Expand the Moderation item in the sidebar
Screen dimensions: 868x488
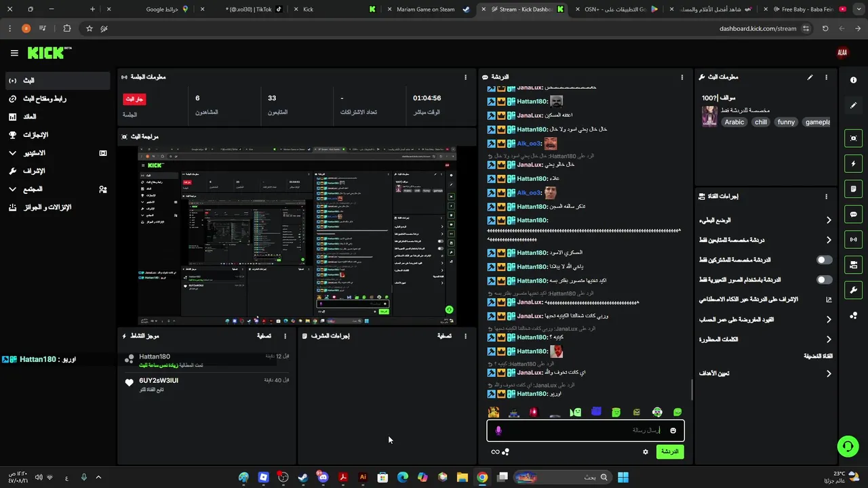pos(58,171)
